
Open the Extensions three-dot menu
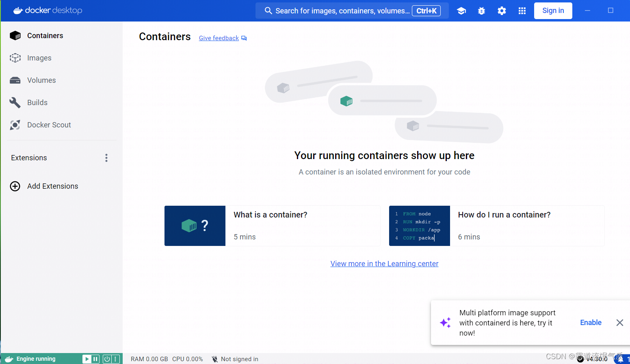106,158
